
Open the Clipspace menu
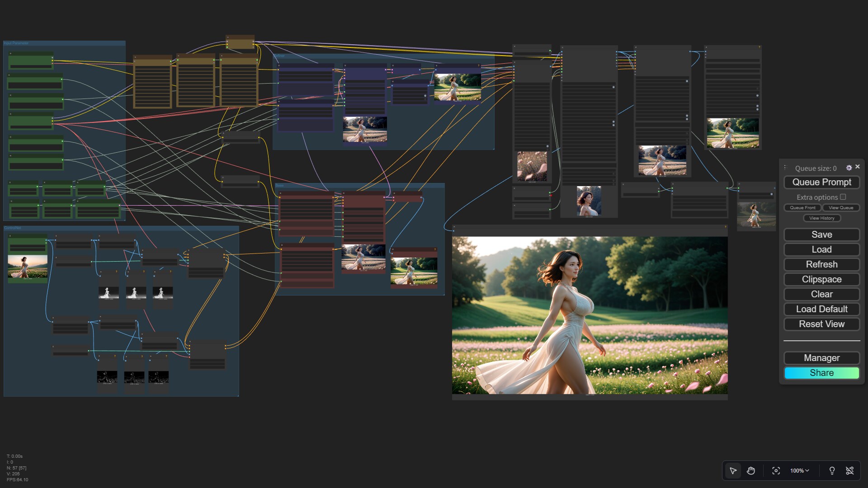[x=821, y=279]
